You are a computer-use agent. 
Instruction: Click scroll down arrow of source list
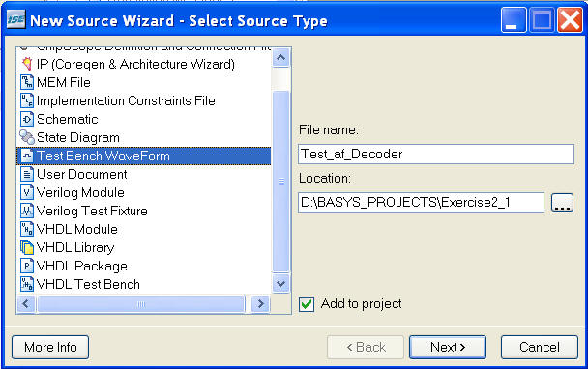click(x=280, y=284)
